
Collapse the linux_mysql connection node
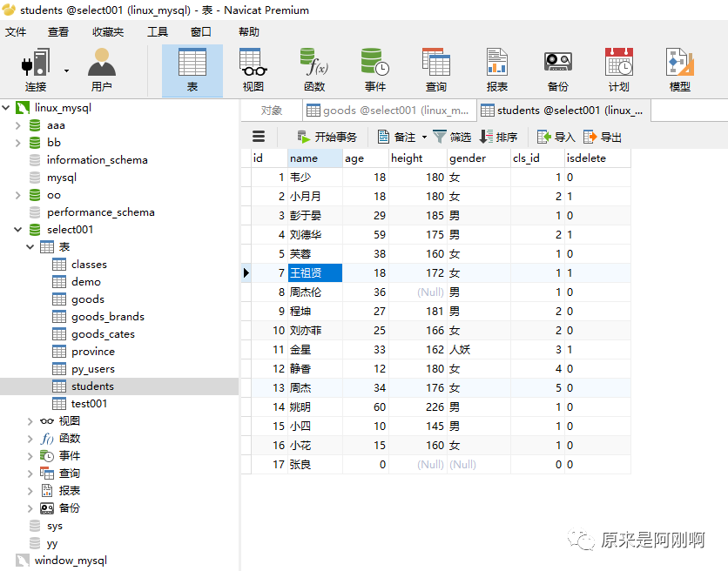click(x=6, y=108)
